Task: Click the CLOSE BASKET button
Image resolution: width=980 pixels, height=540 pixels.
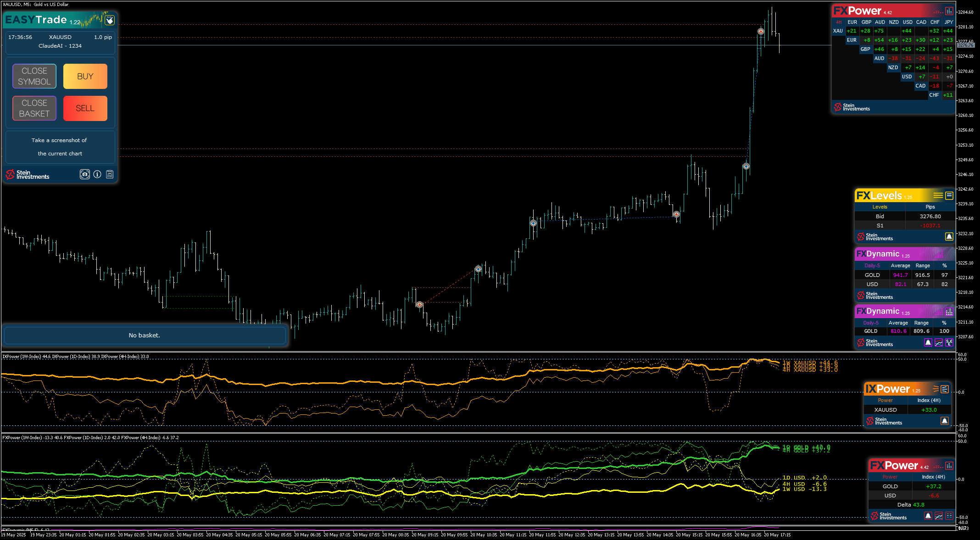Action: pos(34,108)
